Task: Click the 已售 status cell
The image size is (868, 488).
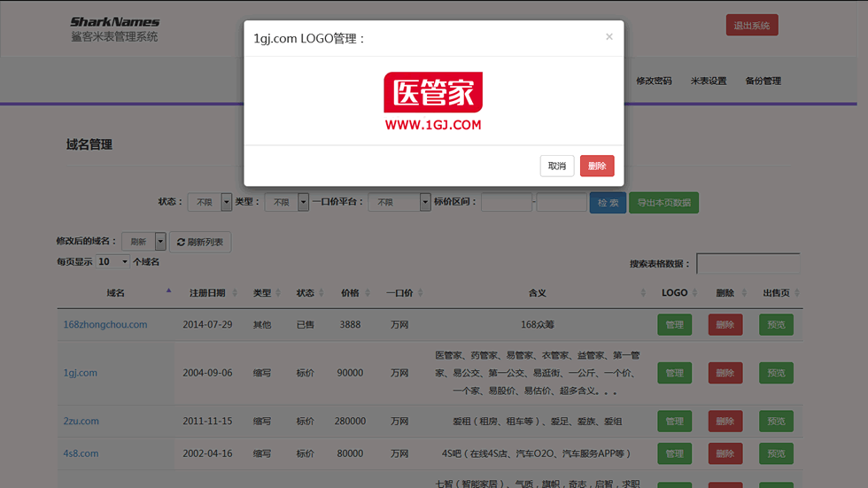Action: pyautogui.click(x=305, y=325)
